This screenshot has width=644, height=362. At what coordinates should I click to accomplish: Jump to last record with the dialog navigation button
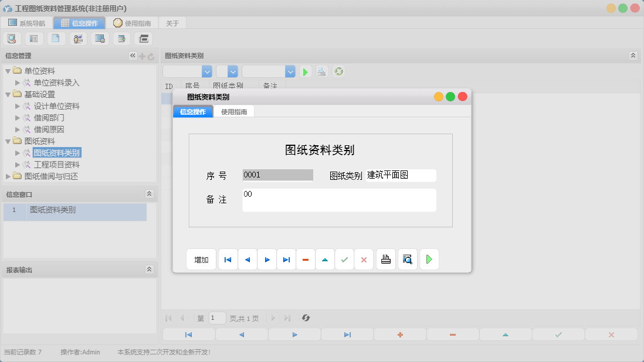[286, 259]
